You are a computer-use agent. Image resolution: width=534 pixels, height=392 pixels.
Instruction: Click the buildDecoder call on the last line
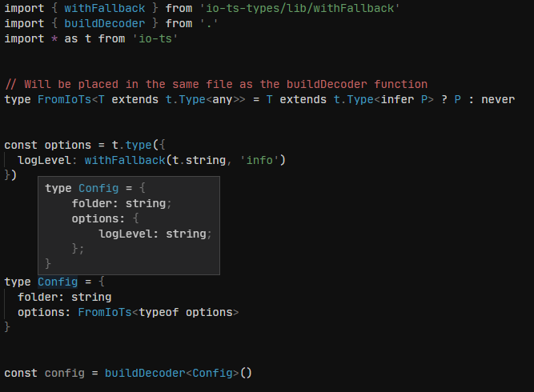click(145, 373)
